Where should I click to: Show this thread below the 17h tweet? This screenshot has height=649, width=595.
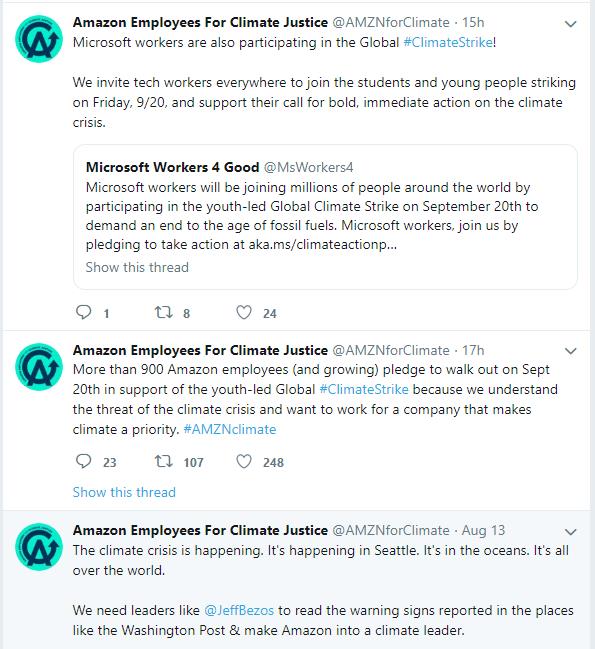pos(124,492)
